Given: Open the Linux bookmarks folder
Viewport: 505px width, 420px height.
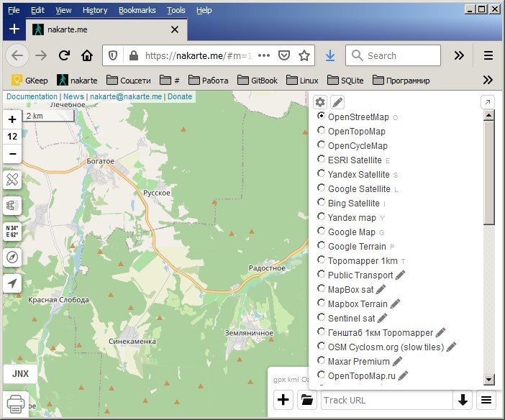Looking at the screenshot, I should [302, 81].
